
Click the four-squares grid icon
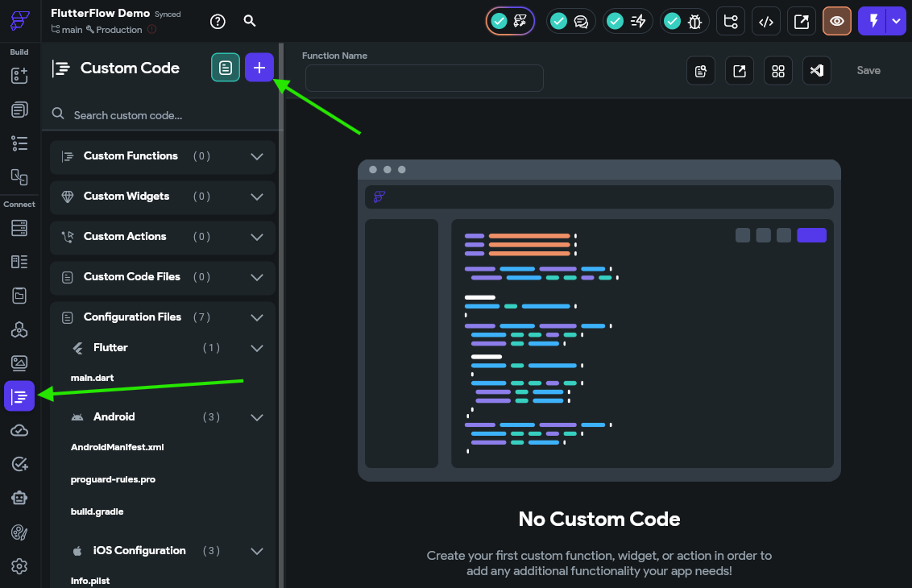click(778, 71)
